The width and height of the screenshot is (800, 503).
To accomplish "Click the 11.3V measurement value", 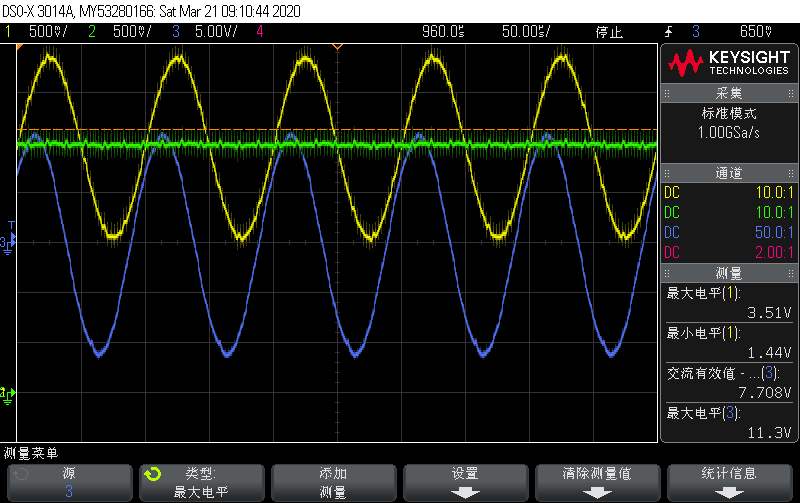I will pos(769,433).
